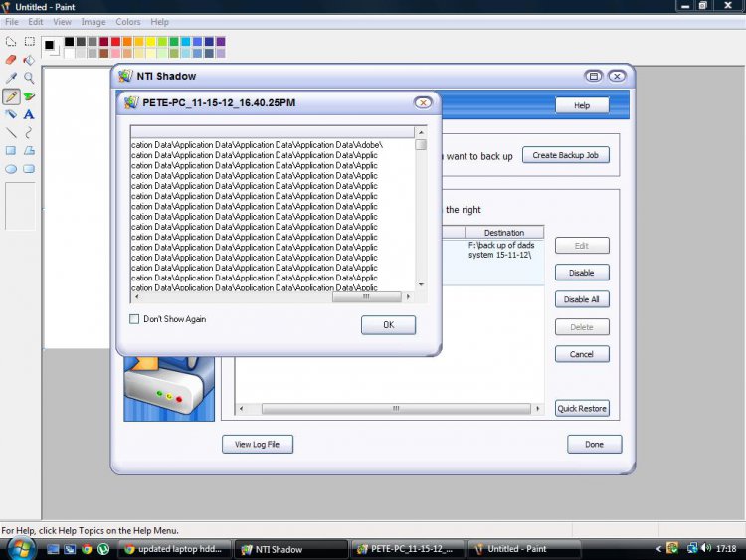Open the Edit menu in Paint

click(35, 22)
